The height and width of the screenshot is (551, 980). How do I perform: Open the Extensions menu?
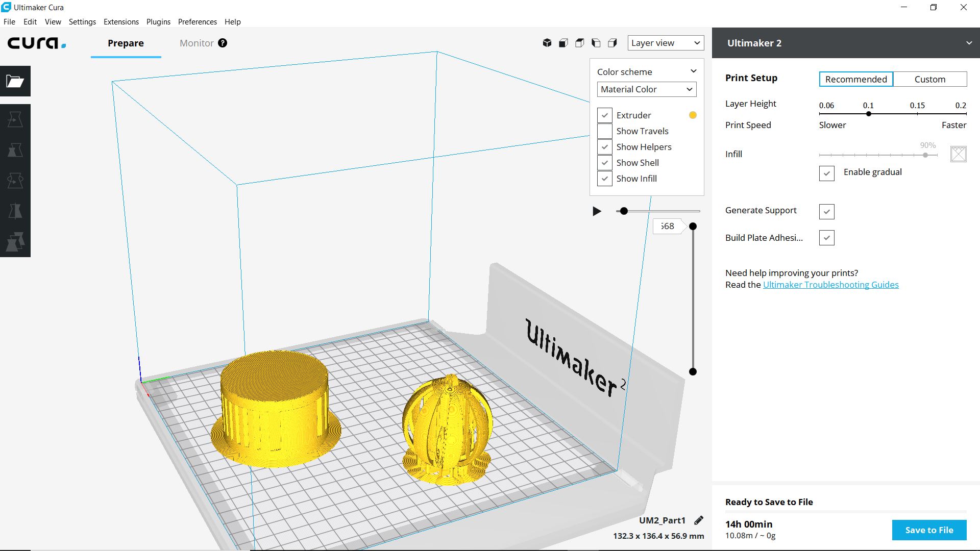click(x=121, y=22)
